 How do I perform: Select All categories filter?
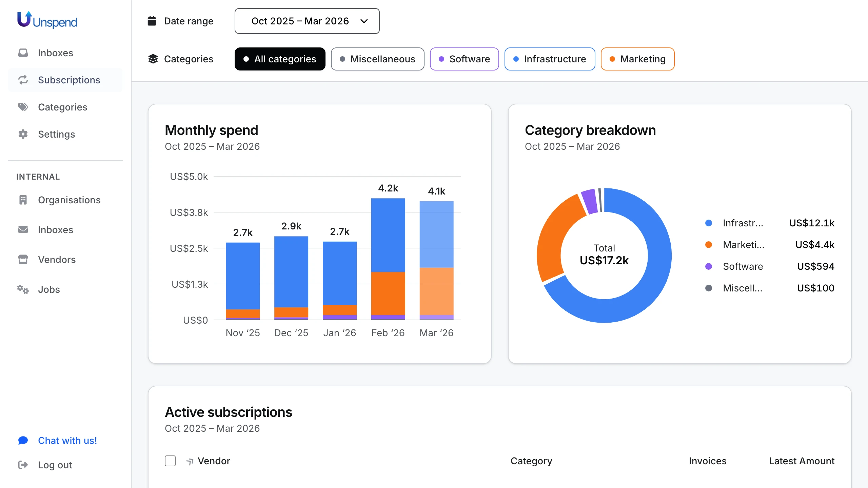click(280, 59)
